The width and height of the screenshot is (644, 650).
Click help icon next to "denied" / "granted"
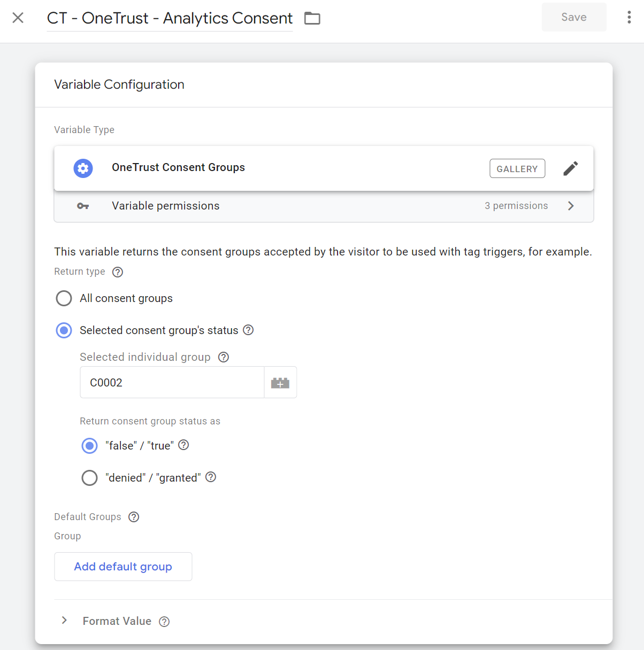pyautogui.click(x=211, y=477)
